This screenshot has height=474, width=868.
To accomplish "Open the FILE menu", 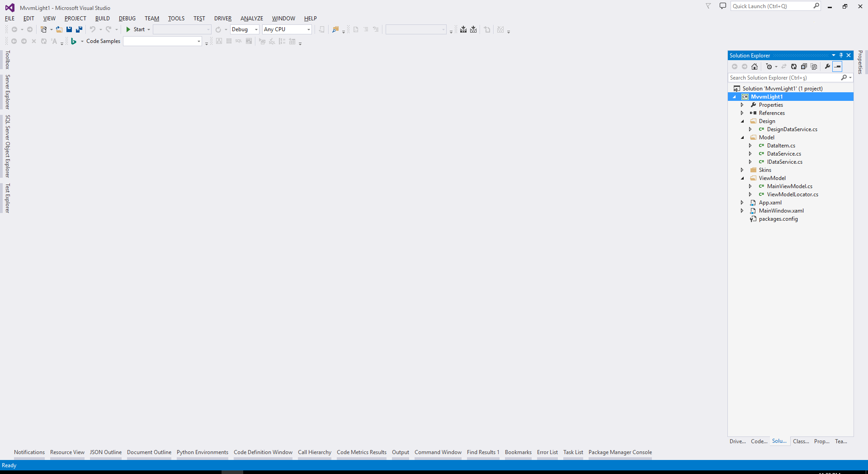I will point(9,19).
